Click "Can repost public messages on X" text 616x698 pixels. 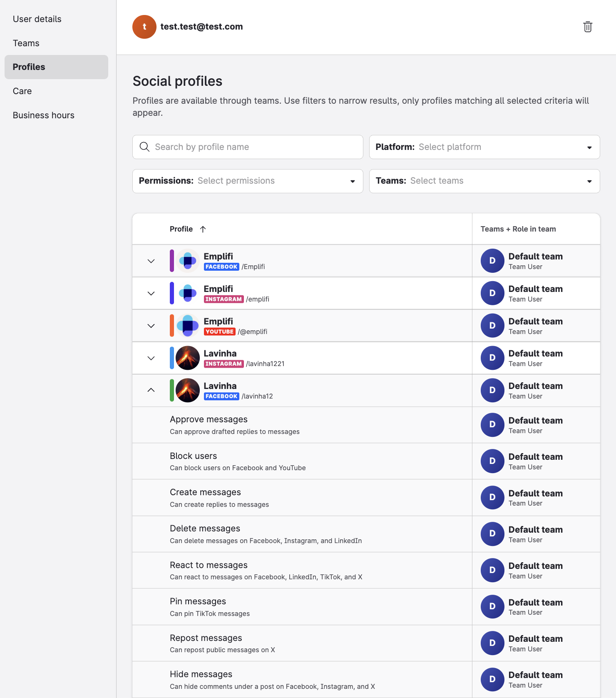(x=222, y=650)
